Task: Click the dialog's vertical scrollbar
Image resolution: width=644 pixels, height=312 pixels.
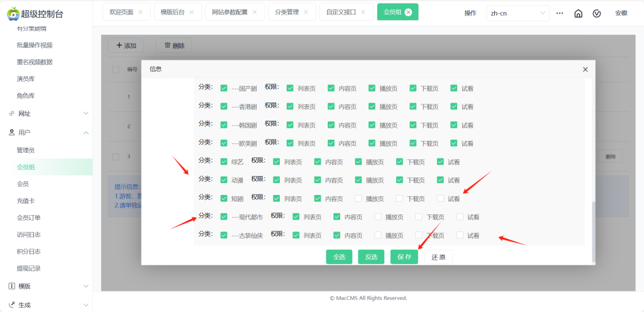Action: (592, 233)
